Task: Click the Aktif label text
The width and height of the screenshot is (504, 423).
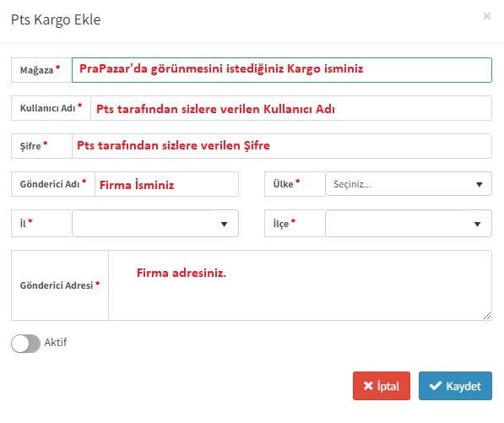Action: pyautogui.click(x=56, y=343)
